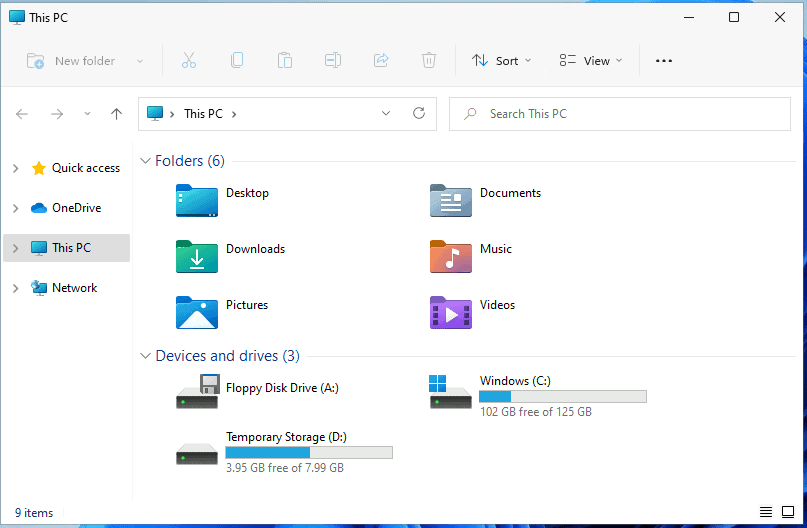Click the "102 GB free of 125 GB" text
The width and height of the screenshot is (807, 528).
(536, 412)
